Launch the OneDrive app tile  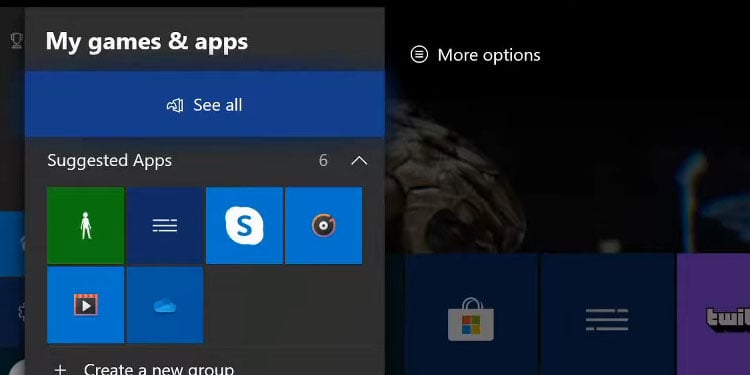point(165,305)
